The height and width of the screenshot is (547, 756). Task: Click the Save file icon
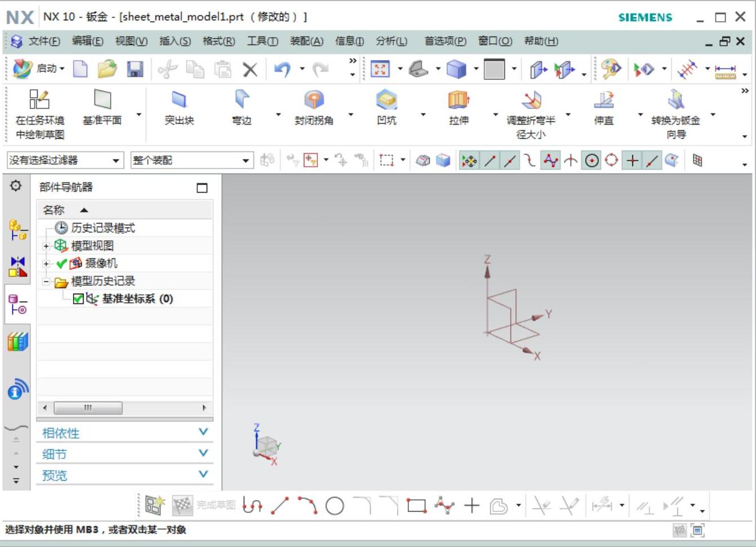pyautogui.click(x=135, y=69)
